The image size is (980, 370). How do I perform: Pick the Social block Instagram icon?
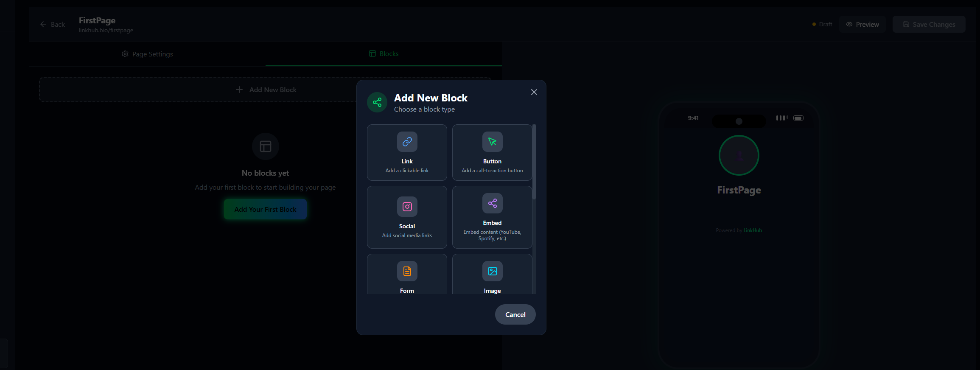[407, 207]
